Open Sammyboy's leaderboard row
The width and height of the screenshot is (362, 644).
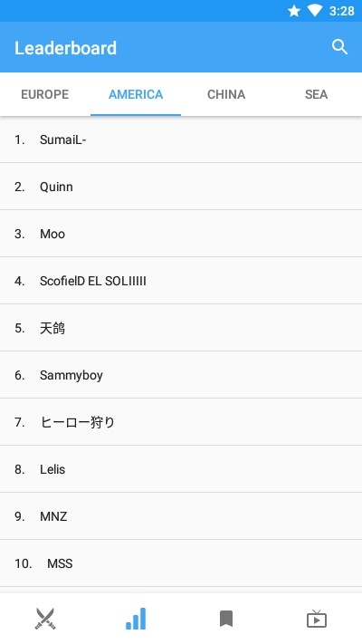181,375
